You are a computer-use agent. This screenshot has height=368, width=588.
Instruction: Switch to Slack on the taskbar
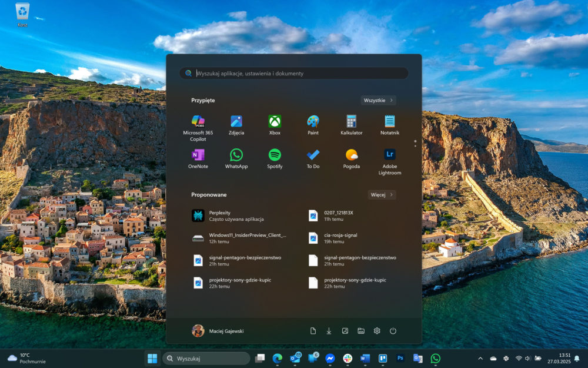point(348,359)
